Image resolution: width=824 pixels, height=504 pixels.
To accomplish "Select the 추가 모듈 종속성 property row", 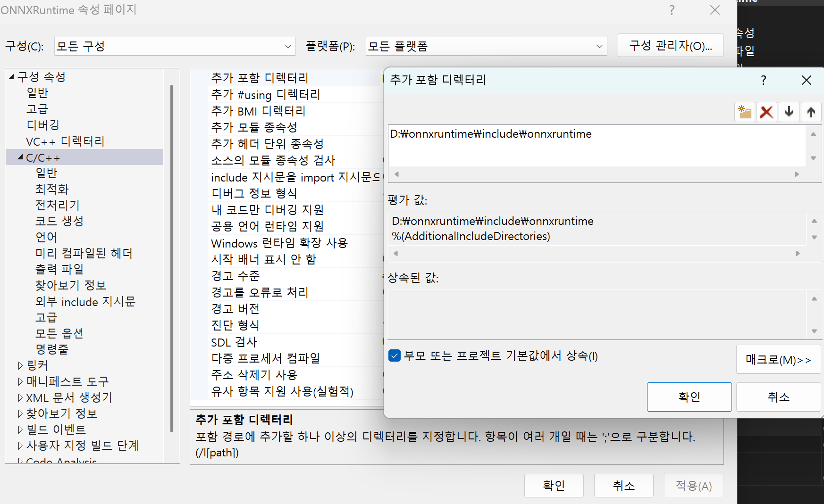I will (x=287, y=127).
